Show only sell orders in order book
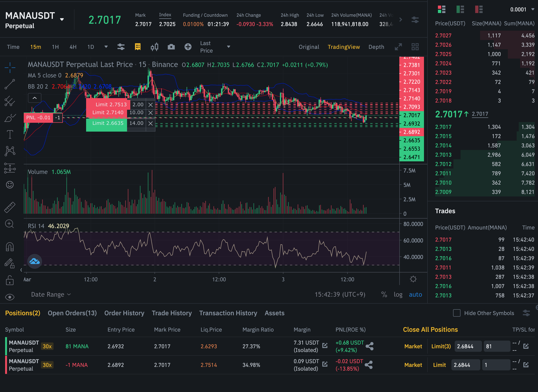Screen dimensions: 538x392 [479, 10]
